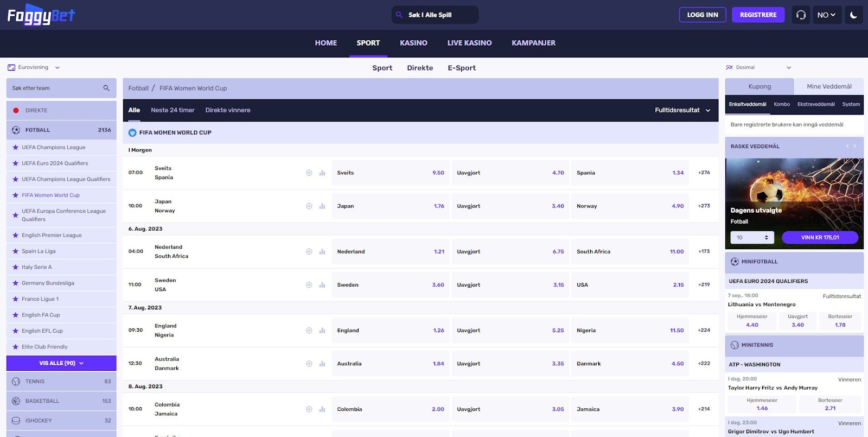Screen dimensions: 868x437
Task: Click the MINITENNIS header icon
Action: 735,345
